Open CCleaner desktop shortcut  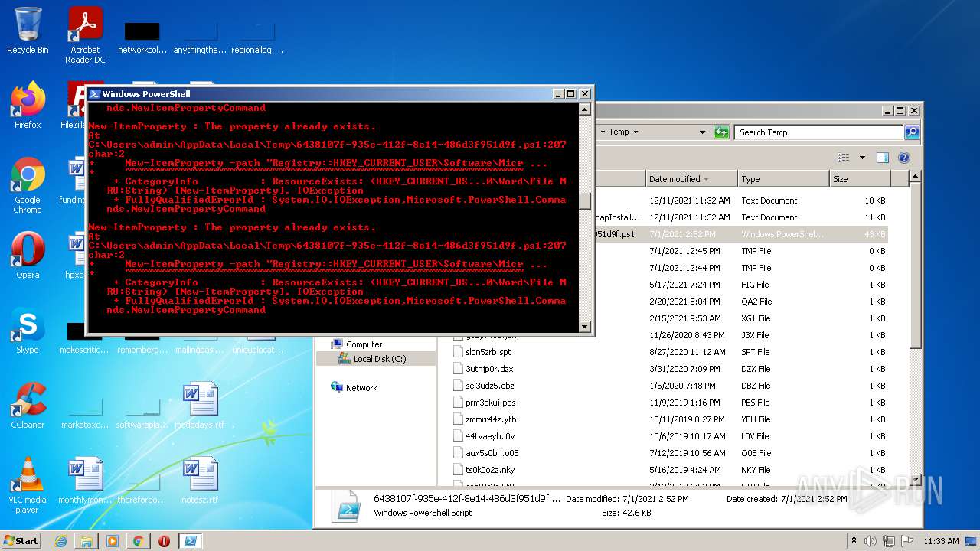(x=28, y=405)
